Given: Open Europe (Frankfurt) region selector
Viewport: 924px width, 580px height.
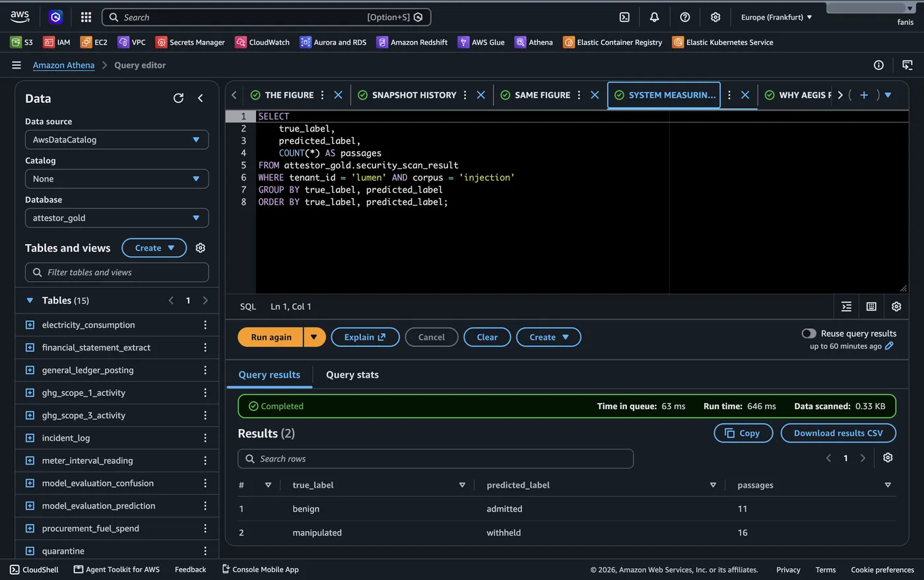Looking at the screenshot, I should point(776,17).
